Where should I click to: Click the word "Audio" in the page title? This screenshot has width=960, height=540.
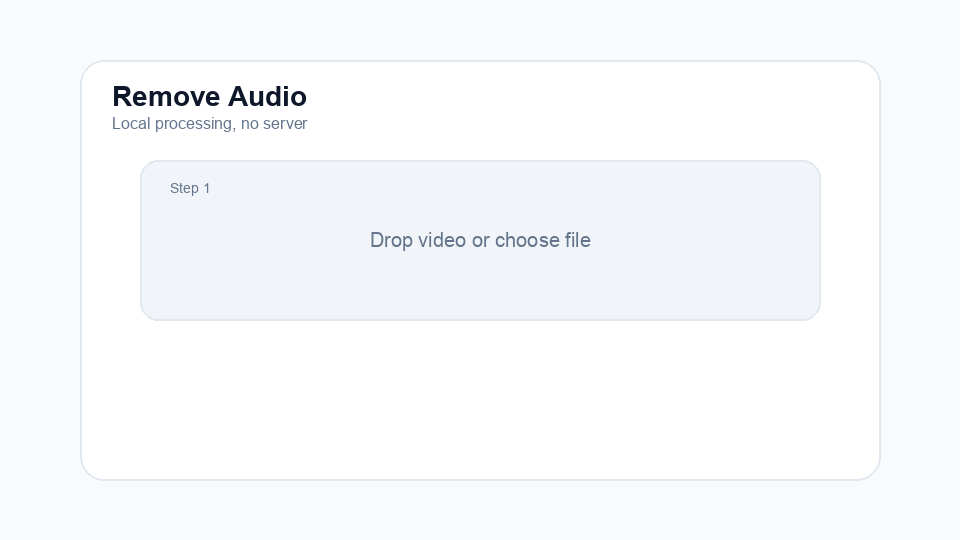click(267, 96)
